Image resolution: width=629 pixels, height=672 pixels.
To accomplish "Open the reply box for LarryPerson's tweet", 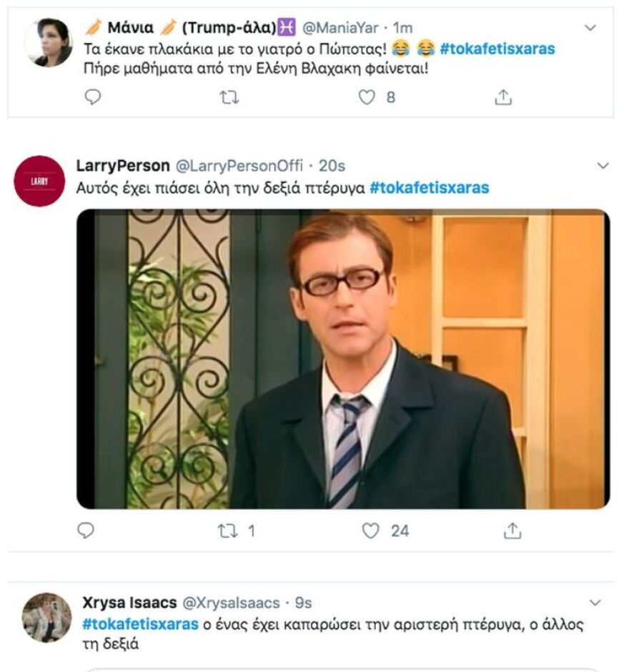I will tap(86, 532).
